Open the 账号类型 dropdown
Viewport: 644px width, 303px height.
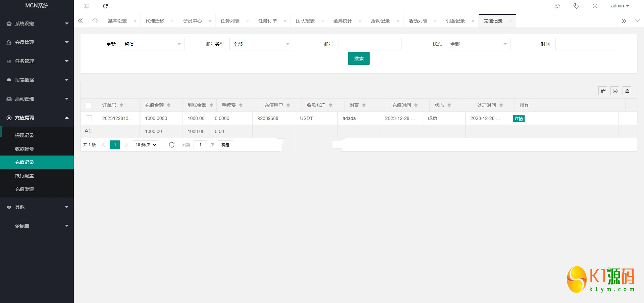(261, 44)
